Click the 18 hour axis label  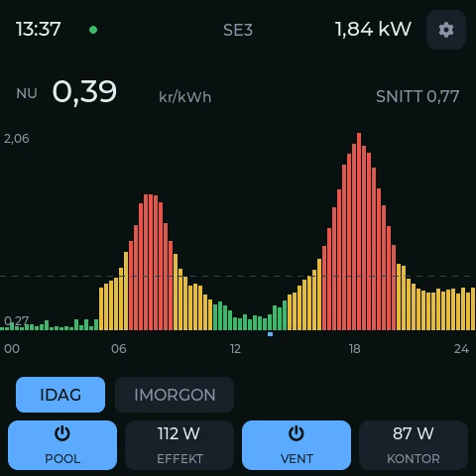pos(355,349)
